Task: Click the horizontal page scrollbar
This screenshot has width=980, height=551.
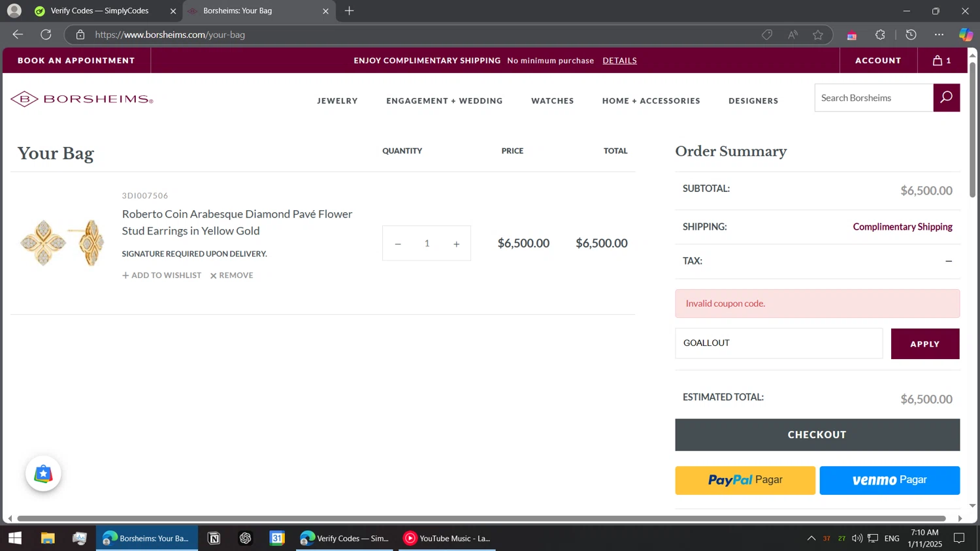Action: (x=481, y=518)
